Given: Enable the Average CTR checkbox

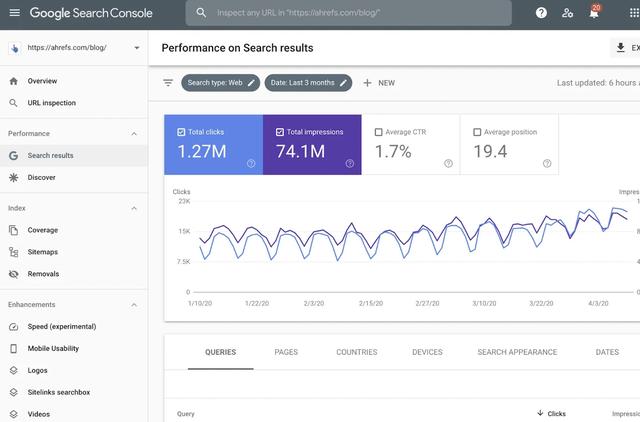Looking at the screenshot, I should click(378, 132).
